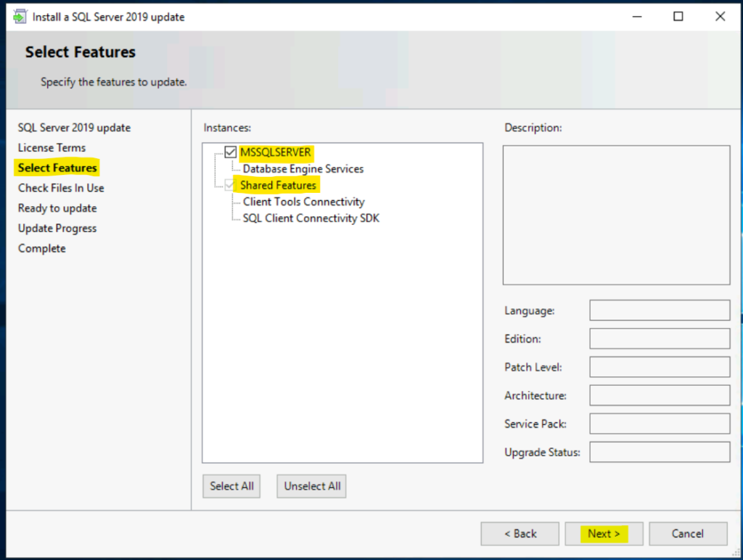
Task: Toggle the MSSQLSERVER instance checkbox
Action: coord(230,152)
